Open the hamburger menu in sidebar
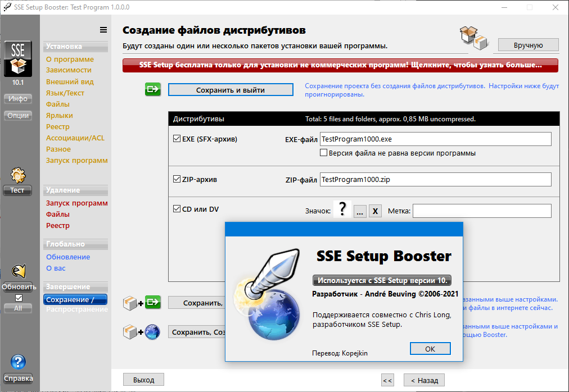The height and width of the screenshot is (392, 569). (x=103, y=30)
